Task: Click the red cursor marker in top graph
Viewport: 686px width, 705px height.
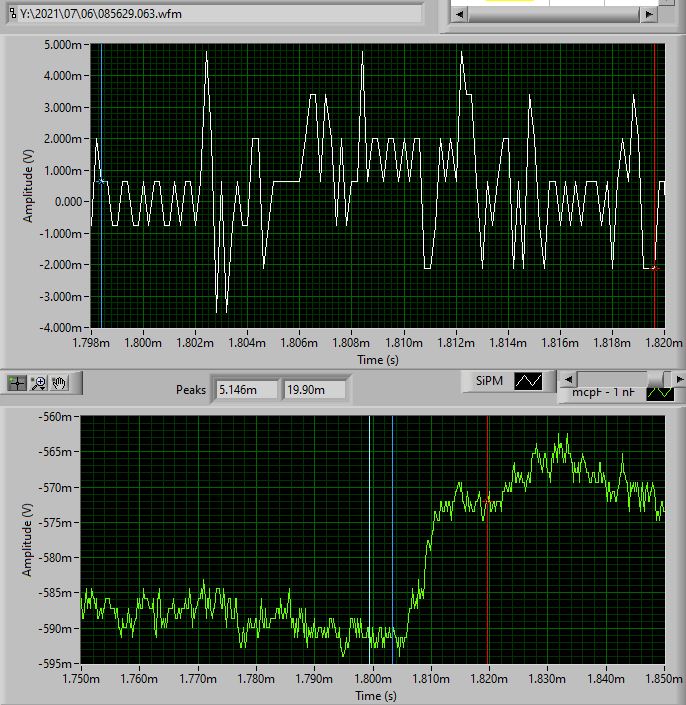Action: (x=655, y=268)
